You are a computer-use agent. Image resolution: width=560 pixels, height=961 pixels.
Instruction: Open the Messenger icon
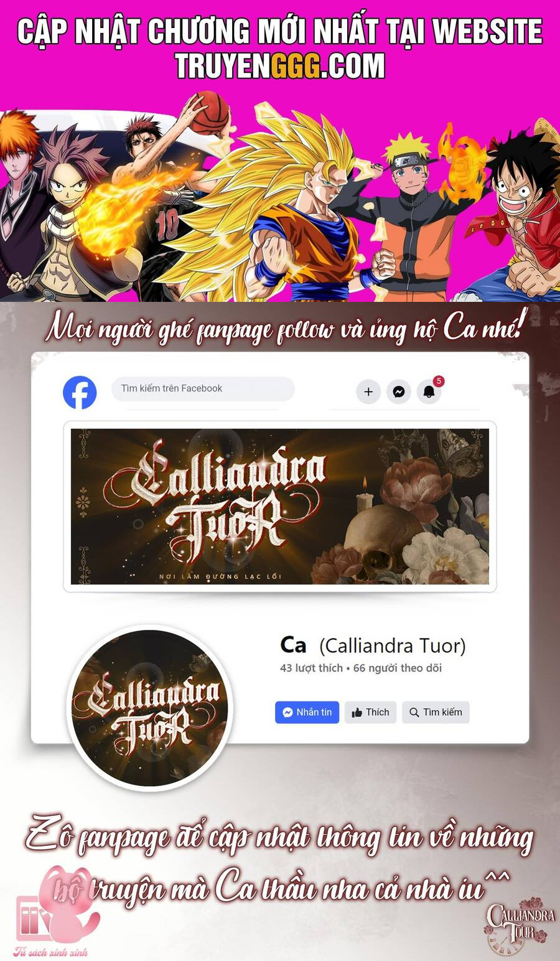pos(399,391)
